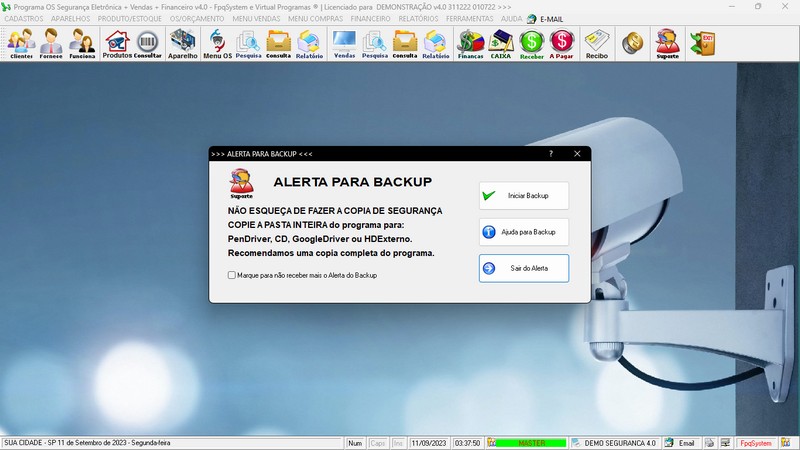Click the computer icon in status bar

click(725, 443)
